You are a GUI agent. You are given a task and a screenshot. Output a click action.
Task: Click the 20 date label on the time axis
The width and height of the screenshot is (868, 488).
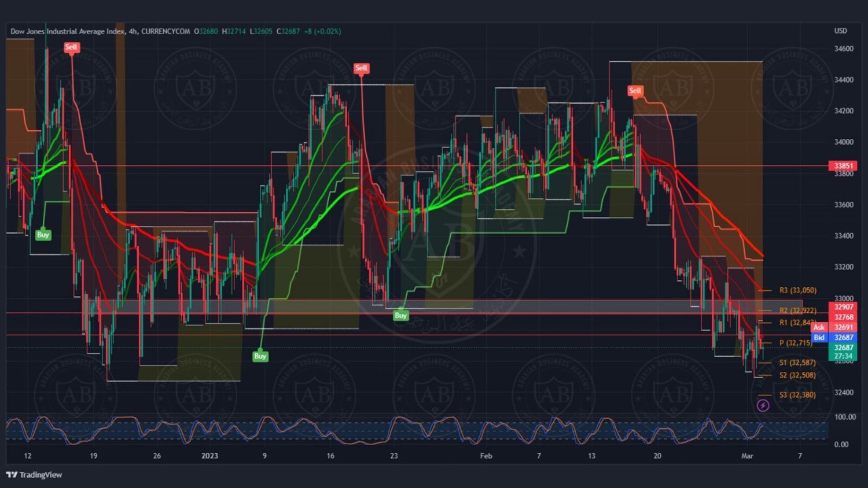(657, 456)
